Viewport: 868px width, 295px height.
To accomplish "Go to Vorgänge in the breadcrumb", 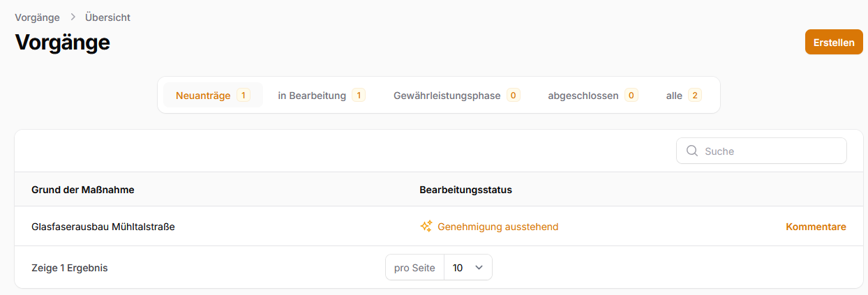I will coord(37,17).
